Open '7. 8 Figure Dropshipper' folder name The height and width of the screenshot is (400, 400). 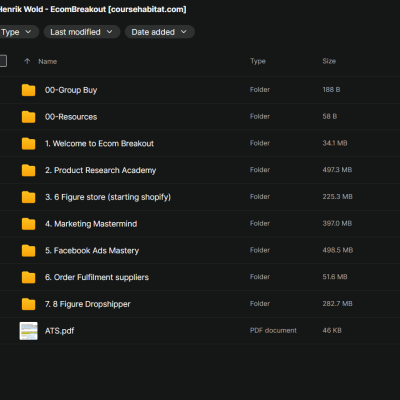pyautogui.click(x=88, y=304)
